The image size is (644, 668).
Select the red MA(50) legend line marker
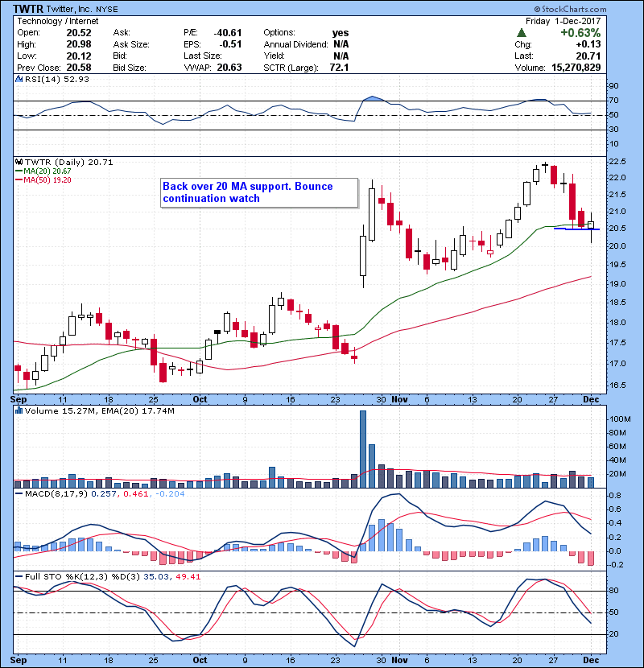[19, 180]
